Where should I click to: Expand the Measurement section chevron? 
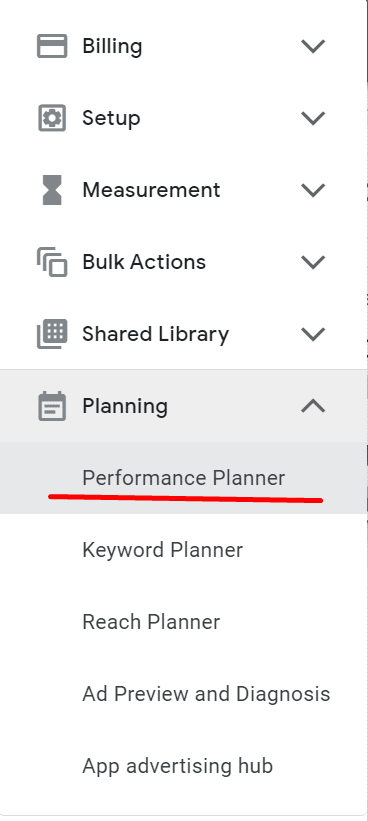pos(313,190)
